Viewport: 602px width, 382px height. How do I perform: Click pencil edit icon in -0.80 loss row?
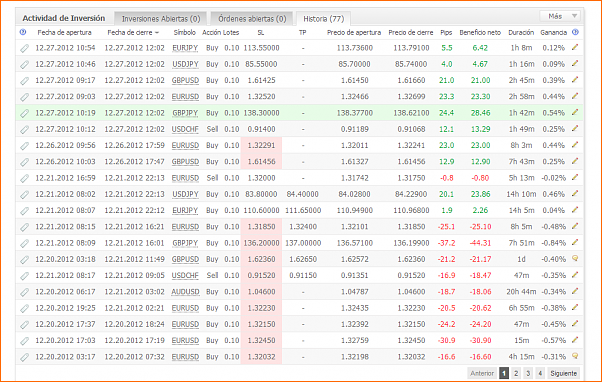click(575, 177)
